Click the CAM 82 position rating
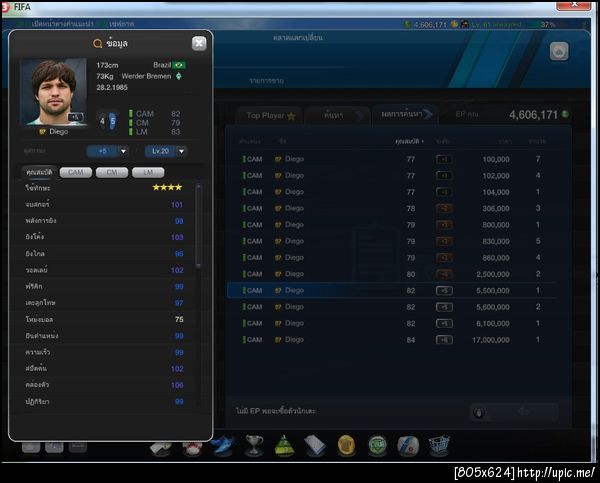 (x=154, y=114)
